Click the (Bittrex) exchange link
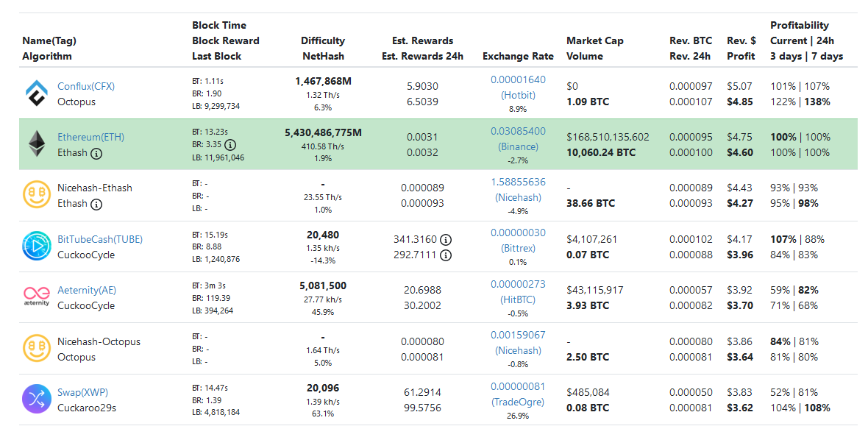Image resolution: width=868 pixels, height=440 pixels. (x=518, y=249)
